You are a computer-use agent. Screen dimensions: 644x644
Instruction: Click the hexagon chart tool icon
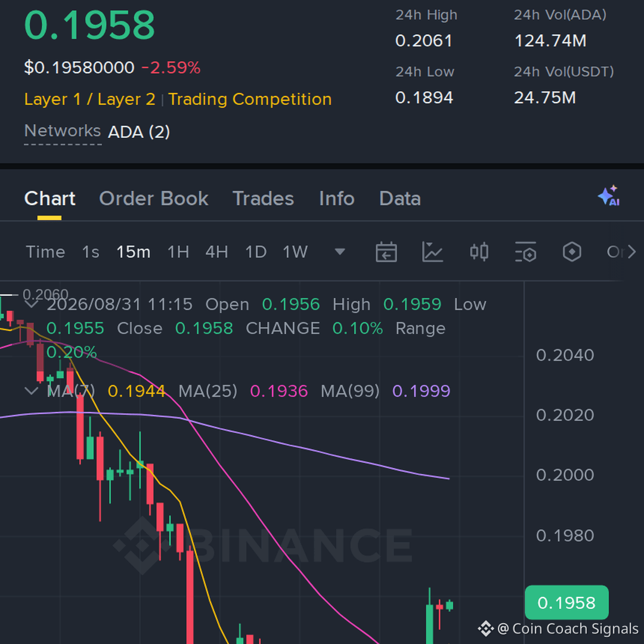pyautogui.click(x=572, y=252)
